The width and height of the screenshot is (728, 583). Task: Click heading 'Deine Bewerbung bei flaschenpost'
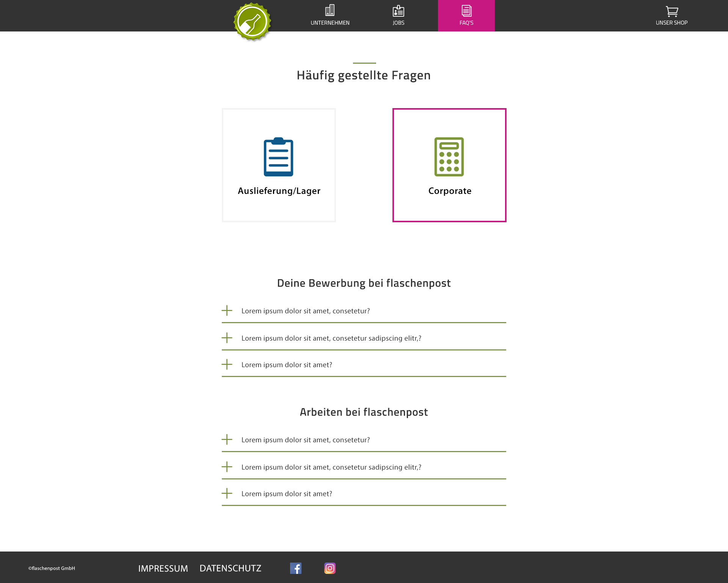click(364, 283)
